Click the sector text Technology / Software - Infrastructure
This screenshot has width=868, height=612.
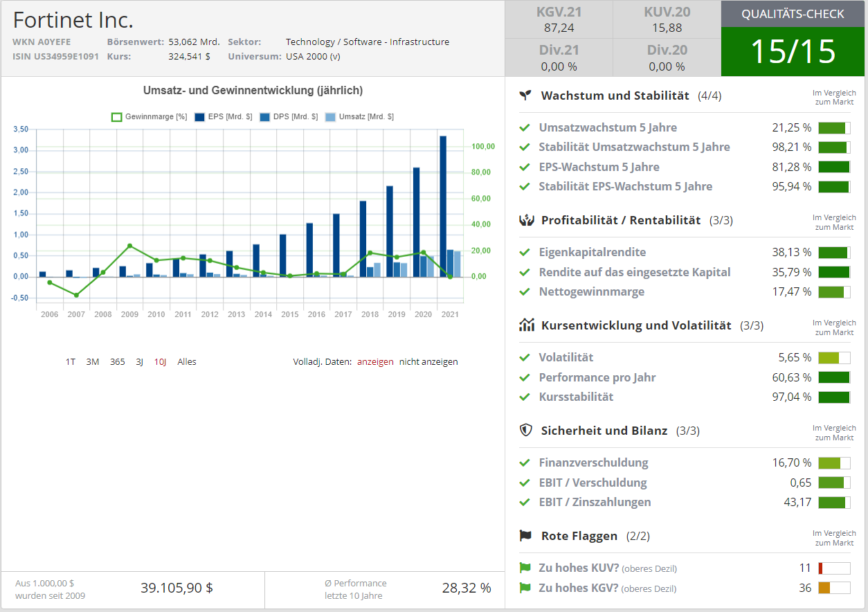click(368, 42)
